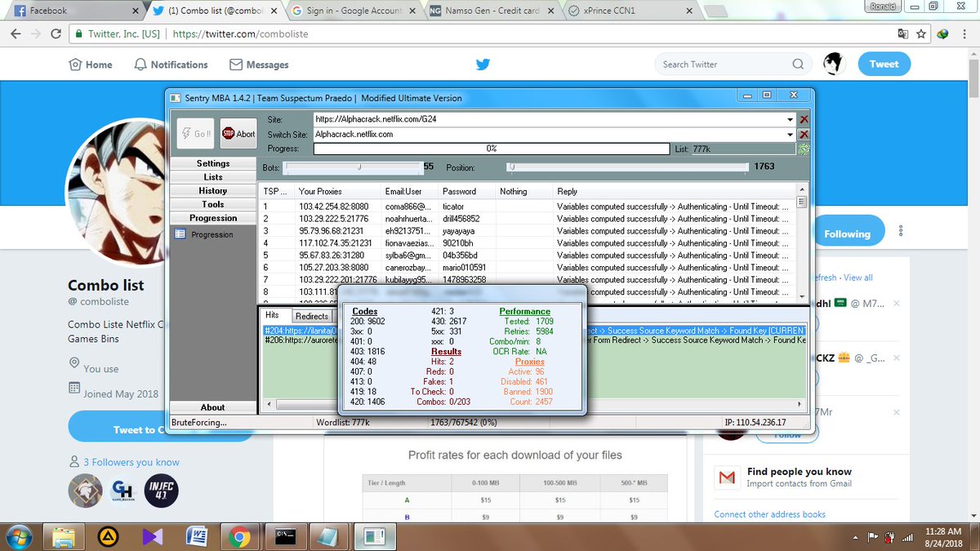Viewport: 980px width, 551px height.
Task: Switch to the Hits tab
Action: tap(273, 315)
